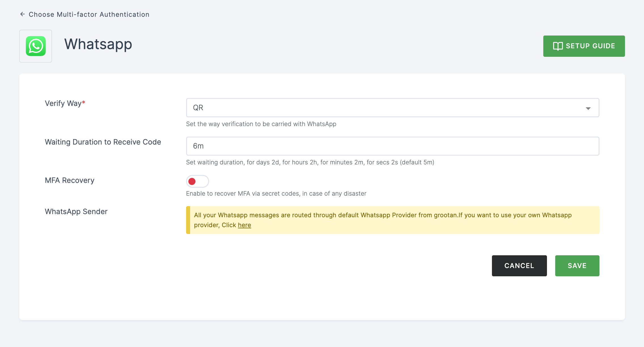644x347 pixels.
Task: Click the 'MFA Recovery' label
Action: pyautogui.click(x=70, y=180)
